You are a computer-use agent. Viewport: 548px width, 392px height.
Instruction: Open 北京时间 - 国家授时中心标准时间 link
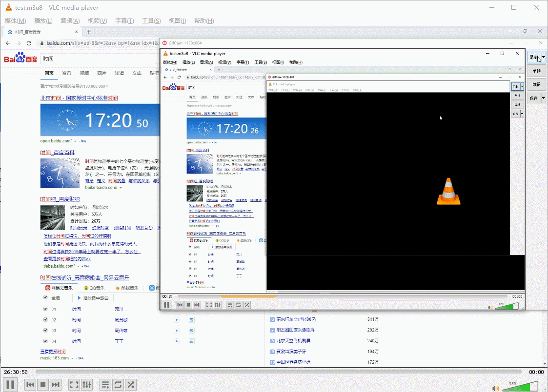(79, 98)
